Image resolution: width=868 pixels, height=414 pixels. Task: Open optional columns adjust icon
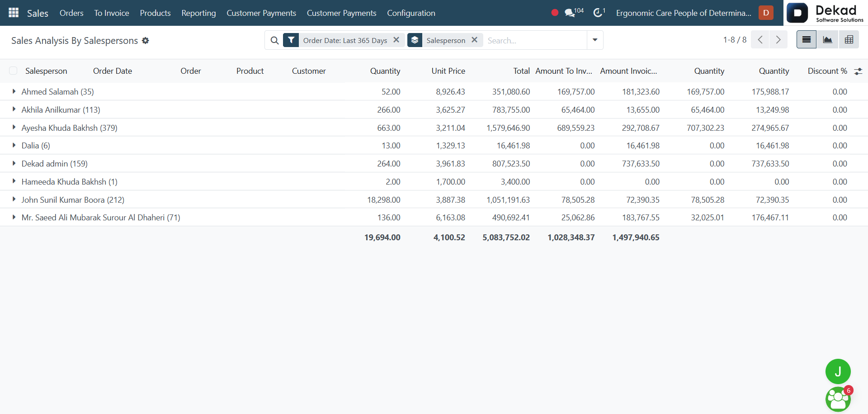[858, 71]
